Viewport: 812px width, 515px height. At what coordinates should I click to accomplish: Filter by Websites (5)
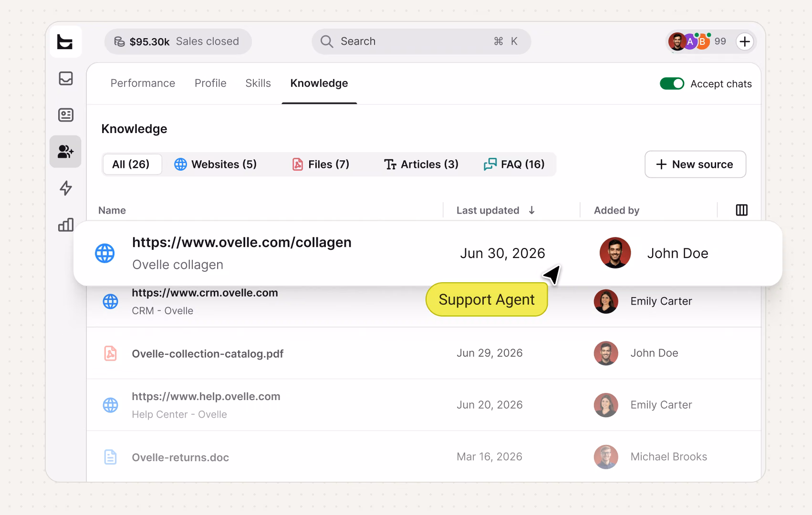coord(216,164)
